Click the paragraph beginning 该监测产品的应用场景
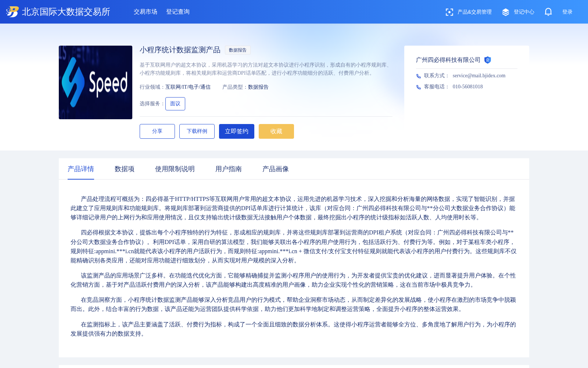The image size is (588, 368). pos(294,280)
